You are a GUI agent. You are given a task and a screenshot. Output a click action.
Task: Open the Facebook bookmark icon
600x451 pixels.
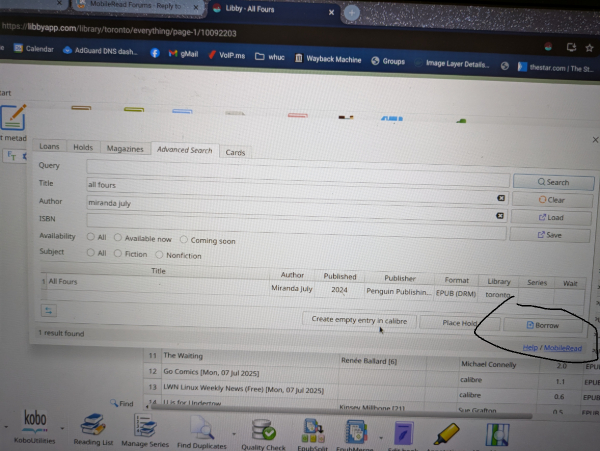pyautogui.click(x=155, y=53)
